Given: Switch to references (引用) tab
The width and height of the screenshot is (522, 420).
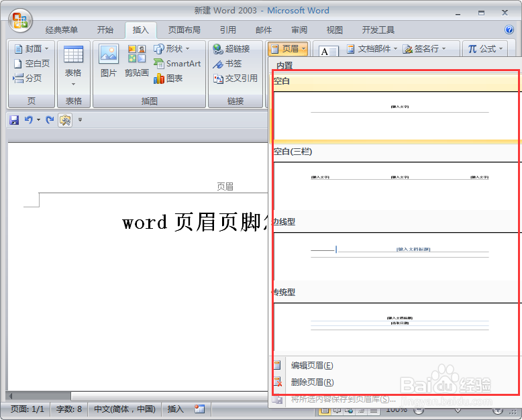Looking at the screenshot, I should coord(228,30).
